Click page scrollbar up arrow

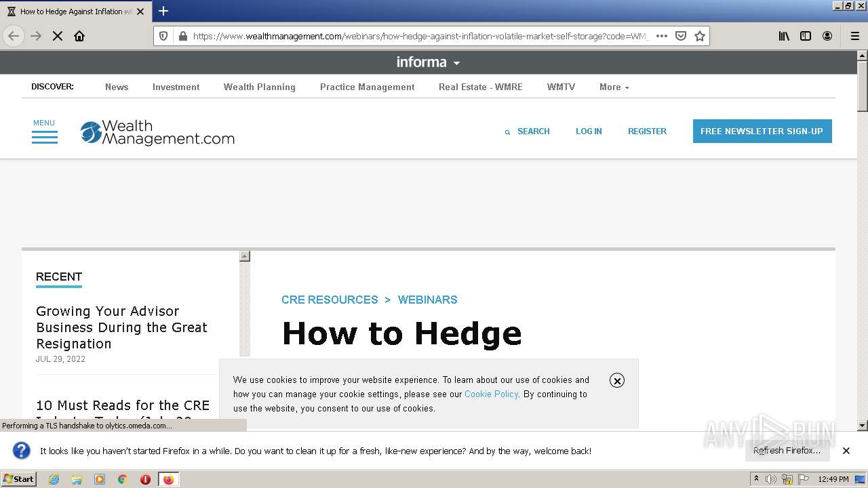click(x=863, y=56)
